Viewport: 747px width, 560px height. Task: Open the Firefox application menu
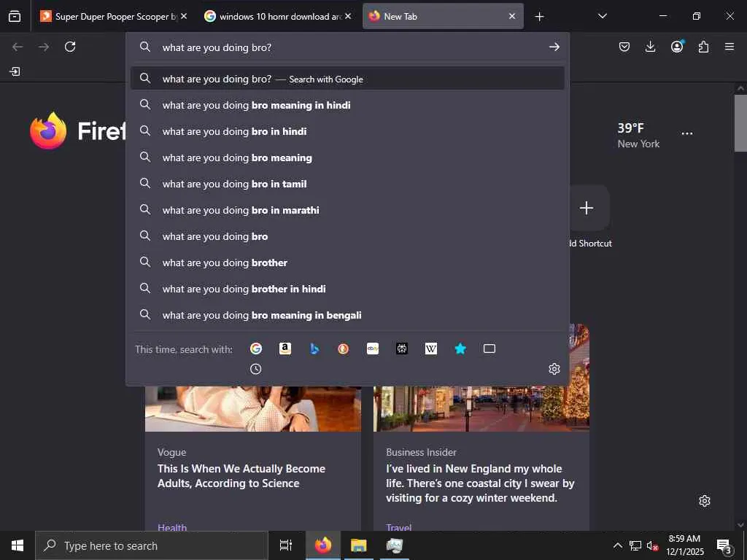[x=729, y=47]
